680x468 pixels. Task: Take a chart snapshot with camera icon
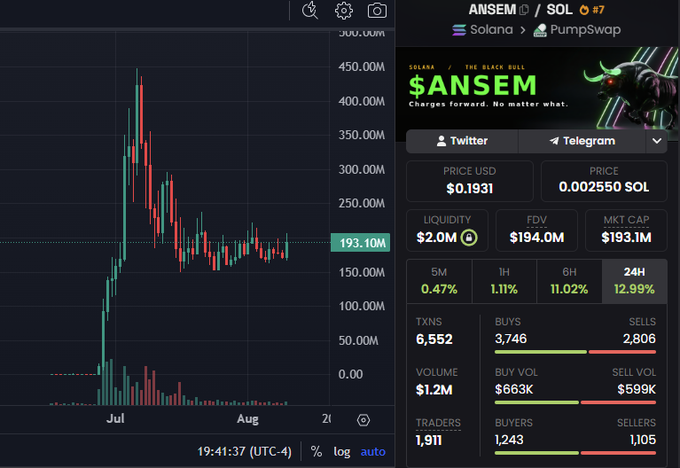point(377,10)
